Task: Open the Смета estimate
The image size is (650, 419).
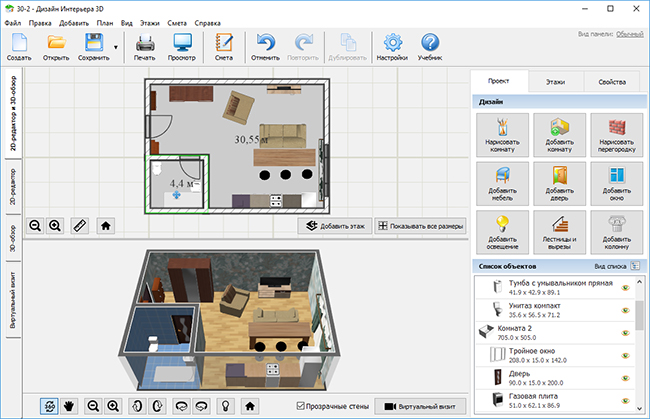Action: (x=224, y=47)
